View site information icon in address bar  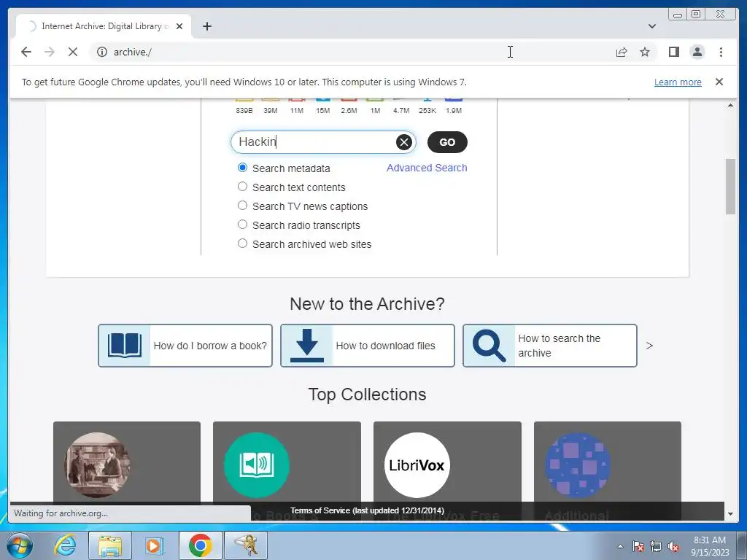[102, 52]
